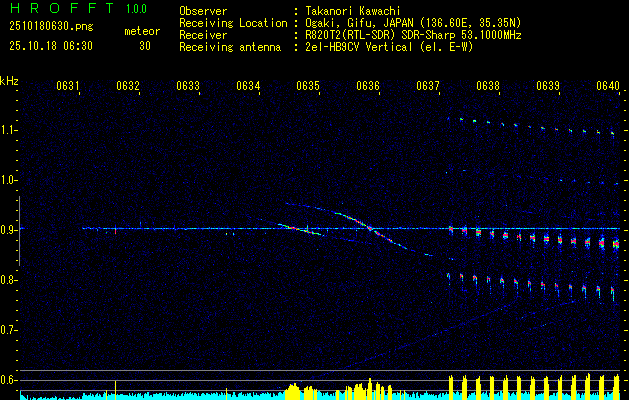Viewport: 629px width, 400px height.
Task: Click the 0636 time axis marker
Action: tap(368, 86)
